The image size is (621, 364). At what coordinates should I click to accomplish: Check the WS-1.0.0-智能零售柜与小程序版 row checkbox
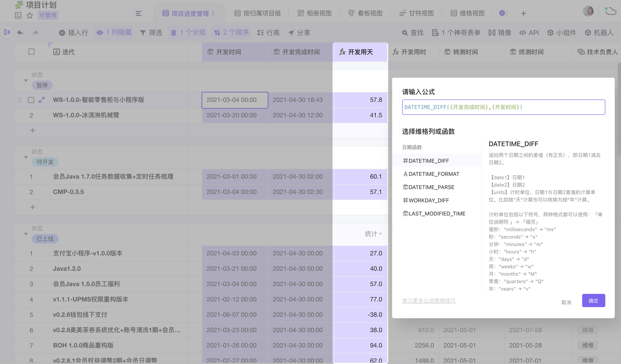31,100
